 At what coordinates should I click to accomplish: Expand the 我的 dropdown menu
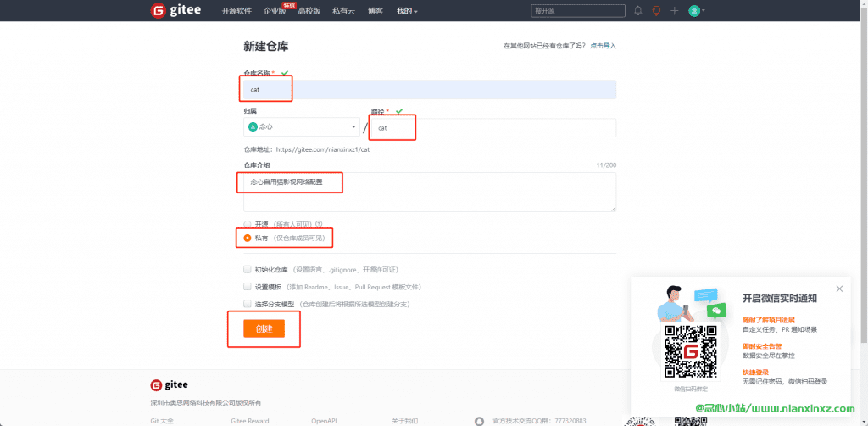(x=407, y=11)
